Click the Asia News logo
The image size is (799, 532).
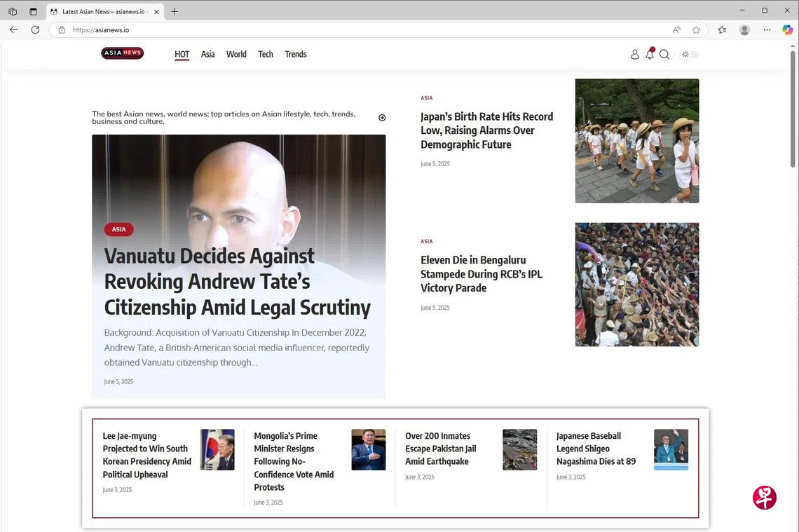point(123,53)
